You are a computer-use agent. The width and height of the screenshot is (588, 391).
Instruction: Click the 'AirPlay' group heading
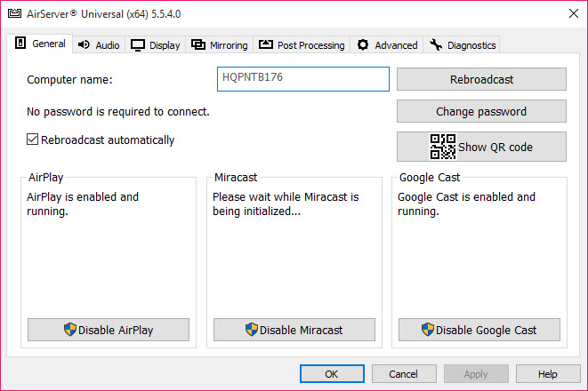point(45,177)
